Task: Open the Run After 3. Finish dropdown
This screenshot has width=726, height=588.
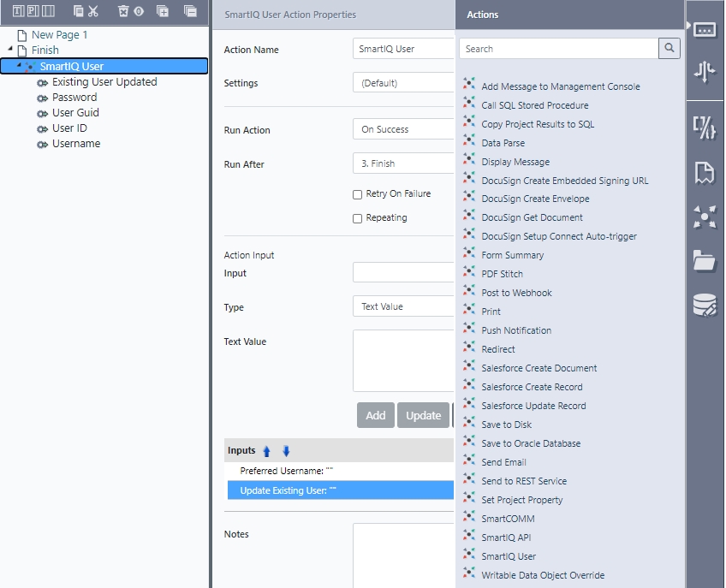Action: 403,163
